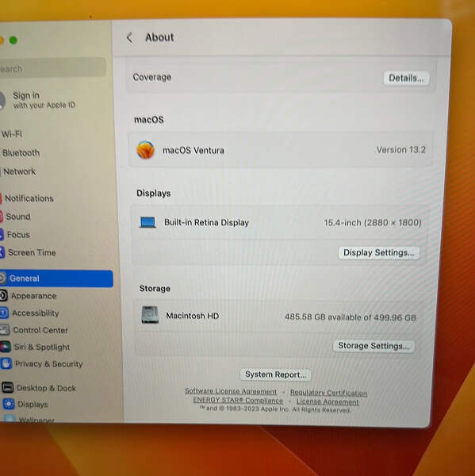475x476 pixels.
Task: Open Privacy & Security hand icon
Action: coord(6,363)
